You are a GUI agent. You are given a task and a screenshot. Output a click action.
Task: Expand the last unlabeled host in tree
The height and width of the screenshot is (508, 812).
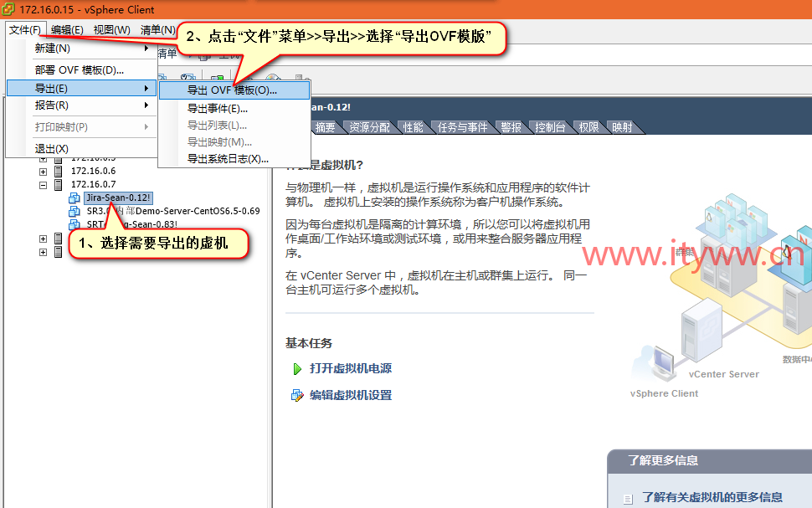43,252
